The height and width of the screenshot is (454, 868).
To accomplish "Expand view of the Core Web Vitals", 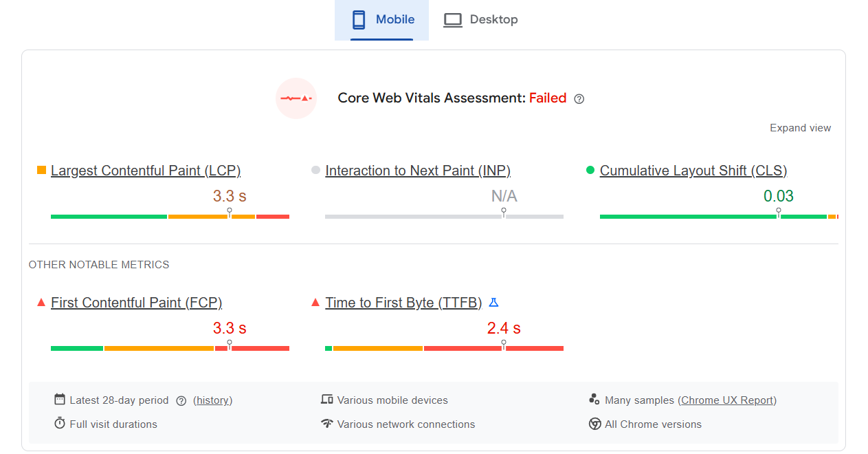I will point(800,128).
